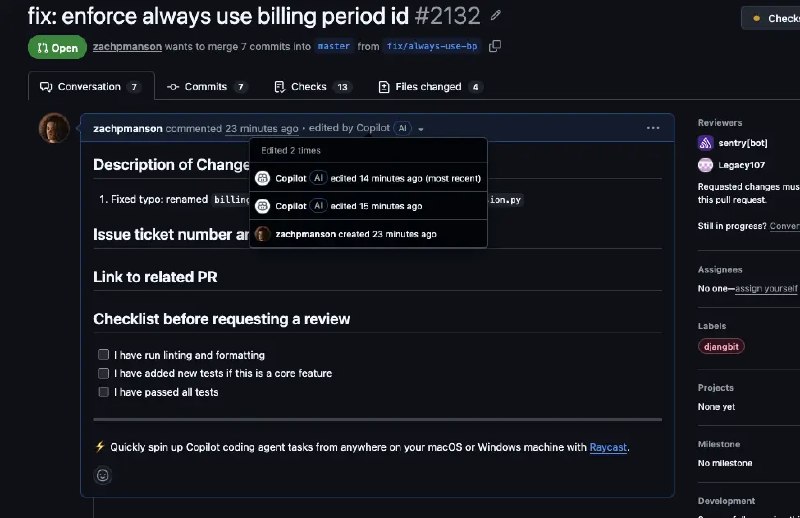
Task: Click the Legacy107 reviewer avatar
Action: pos(706,164)
